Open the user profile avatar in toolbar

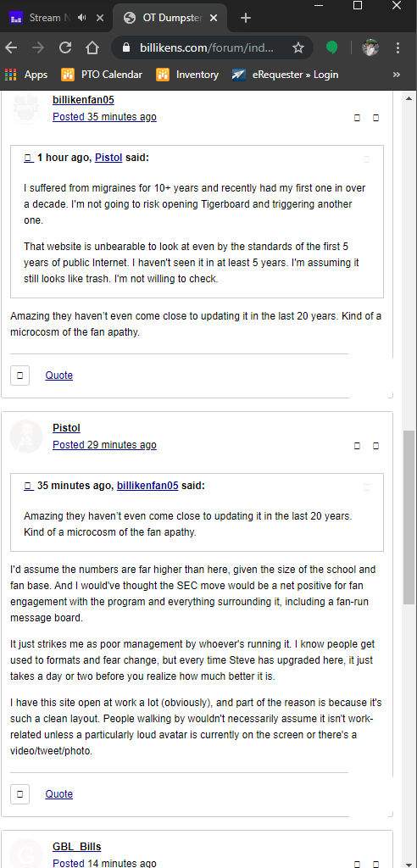(x=370, y=48)
